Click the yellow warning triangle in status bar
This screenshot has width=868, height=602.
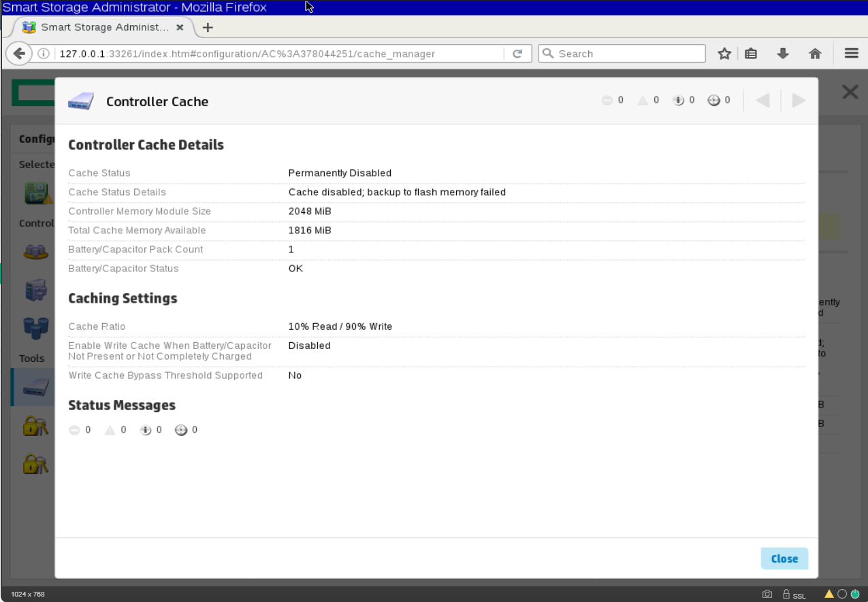829,594
